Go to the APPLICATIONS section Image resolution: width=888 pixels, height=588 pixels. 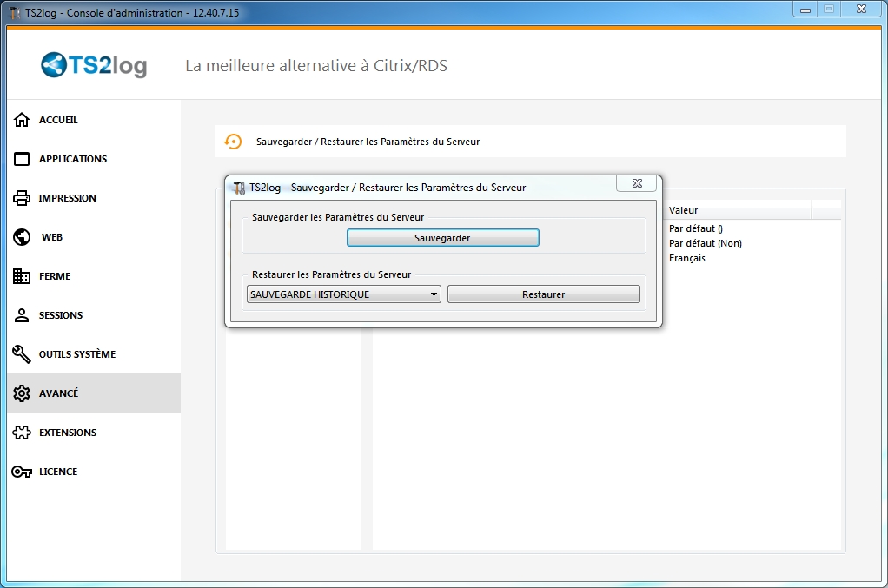coord(94,159)
